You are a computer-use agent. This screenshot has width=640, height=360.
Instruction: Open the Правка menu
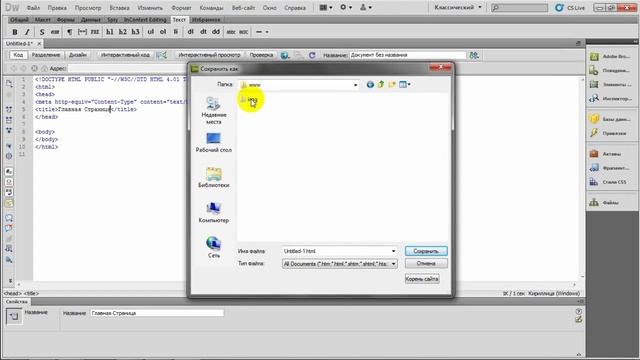tap(57, 8)
